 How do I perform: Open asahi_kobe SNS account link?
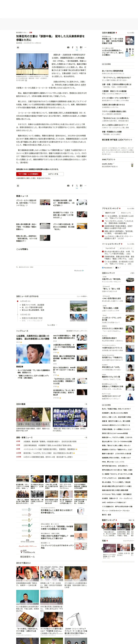107,164
